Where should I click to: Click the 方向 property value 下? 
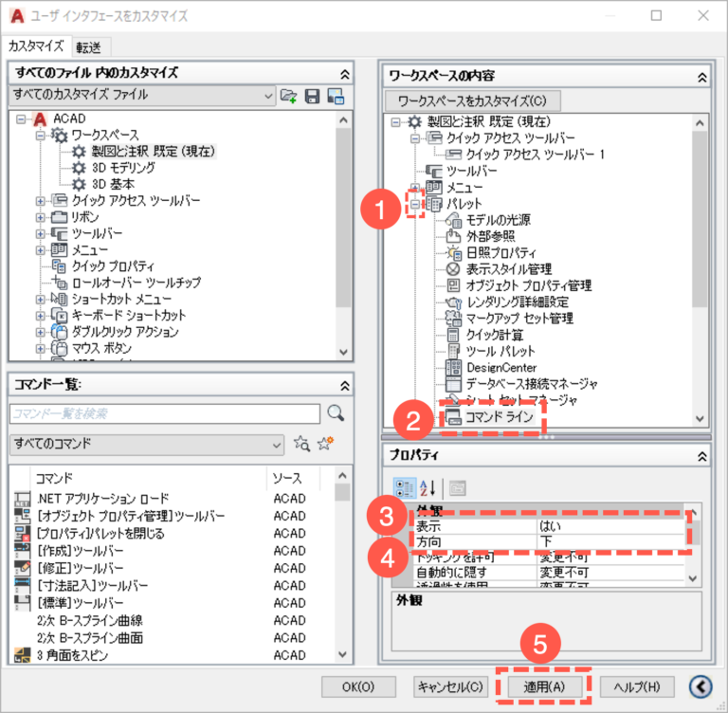point(611,541)
